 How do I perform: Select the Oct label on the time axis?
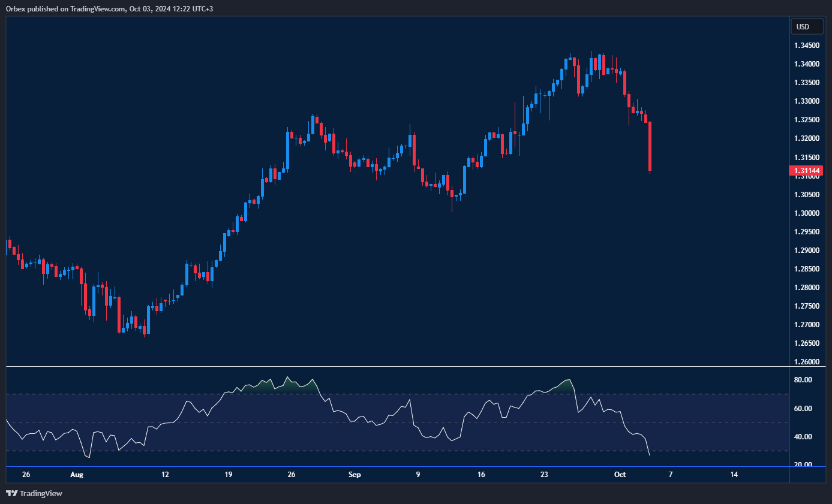[620, 474]
